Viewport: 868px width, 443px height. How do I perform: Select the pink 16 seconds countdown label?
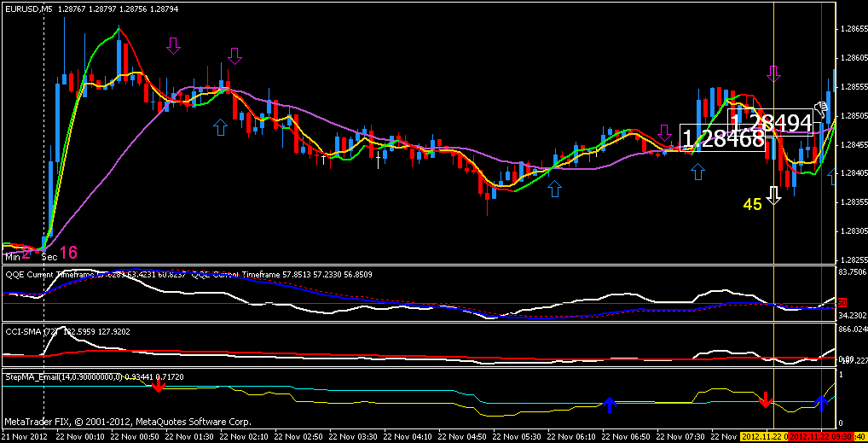pyautogui.click(x=69, y=254)
